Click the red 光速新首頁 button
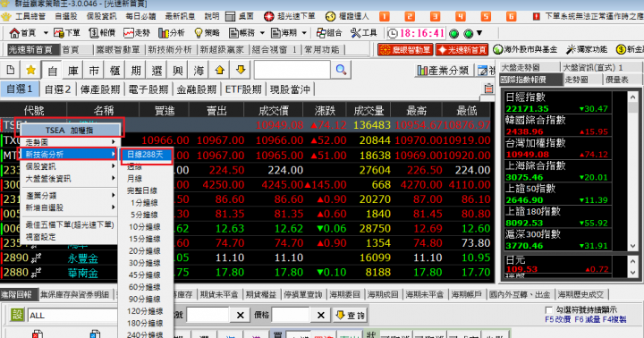The width and height of the screenshot is (644, 338). 462,50
